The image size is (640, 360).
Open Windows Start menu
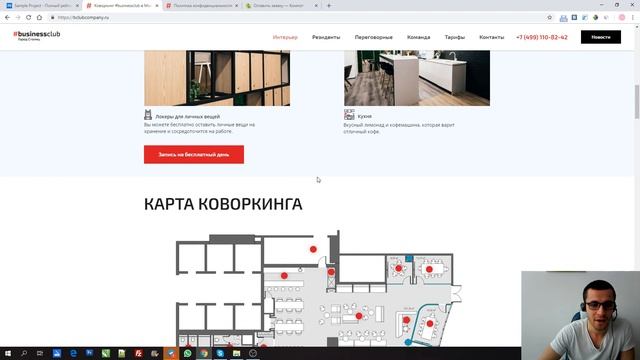tap(8, 353)
